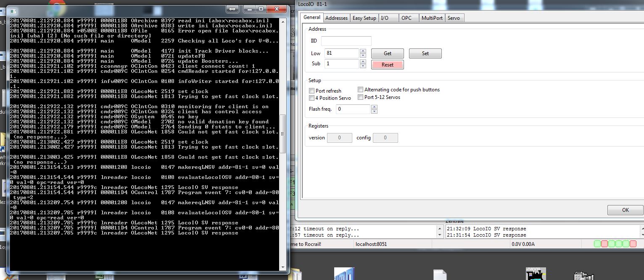Open the video camera desktop icon

coord(583,275)
